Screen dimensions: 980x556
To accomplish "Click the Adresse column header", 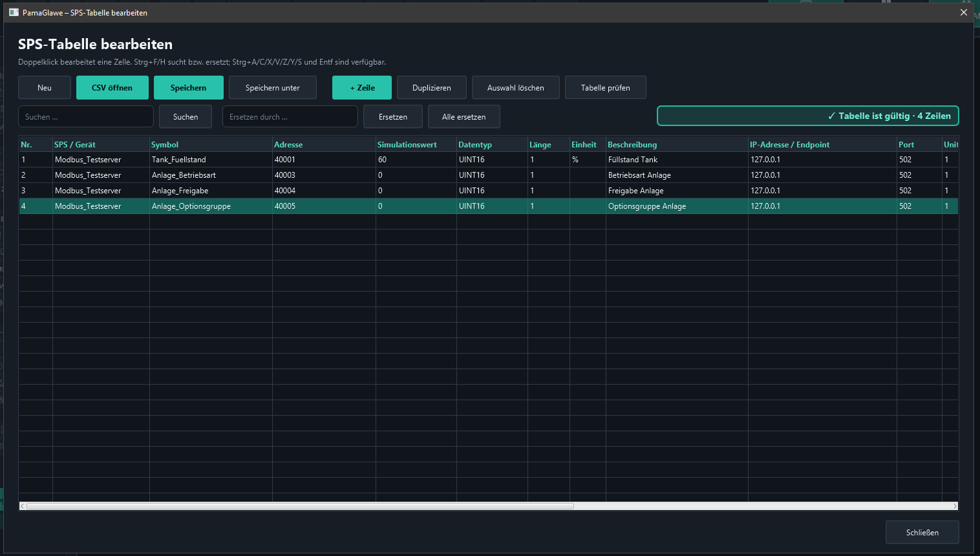I will coord(324,145).
